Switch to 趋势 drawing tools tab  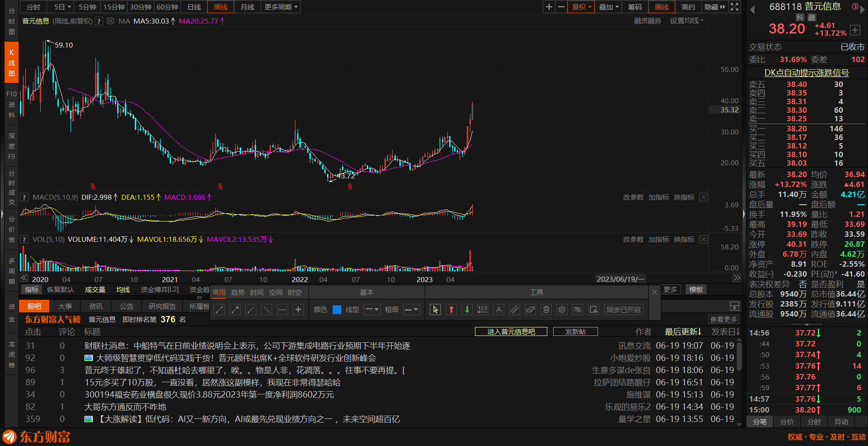pos(238,293)
